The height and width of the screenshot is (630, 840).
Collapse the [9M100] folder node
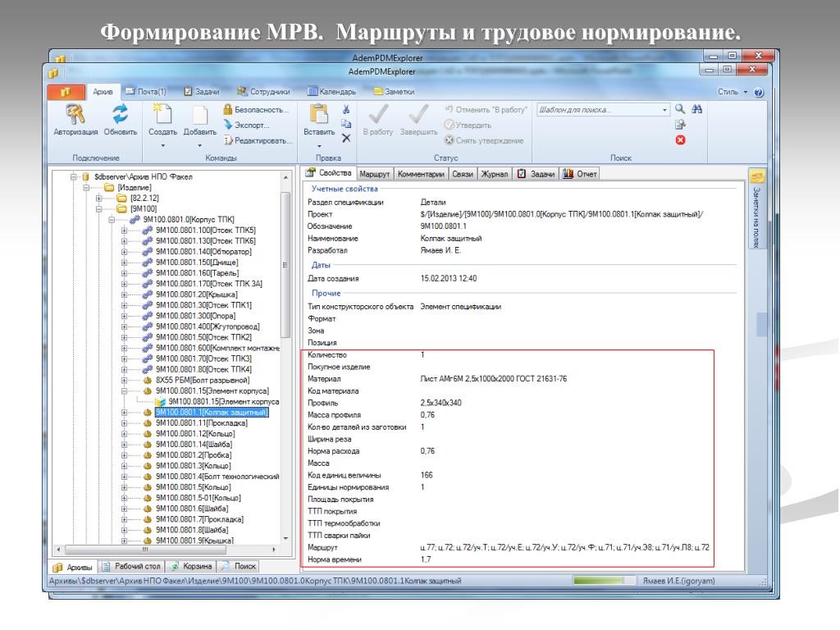click(x=99, y=209)
